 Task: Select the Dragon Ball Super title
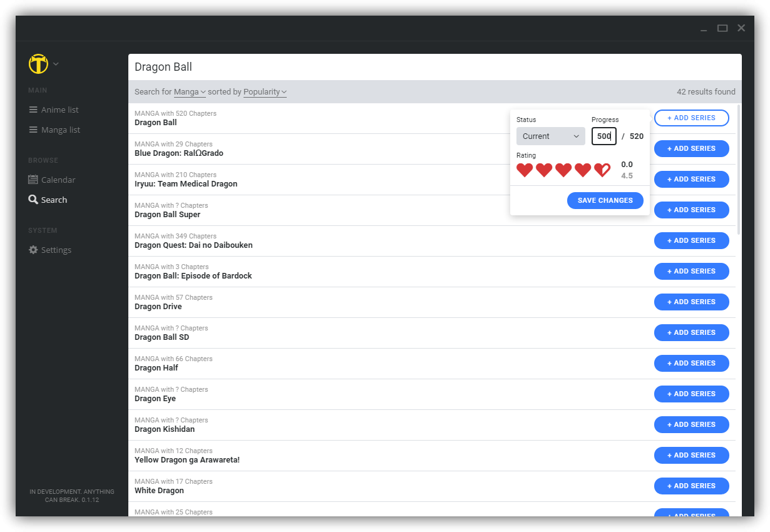pyautogui.click(x=168, y=215)
